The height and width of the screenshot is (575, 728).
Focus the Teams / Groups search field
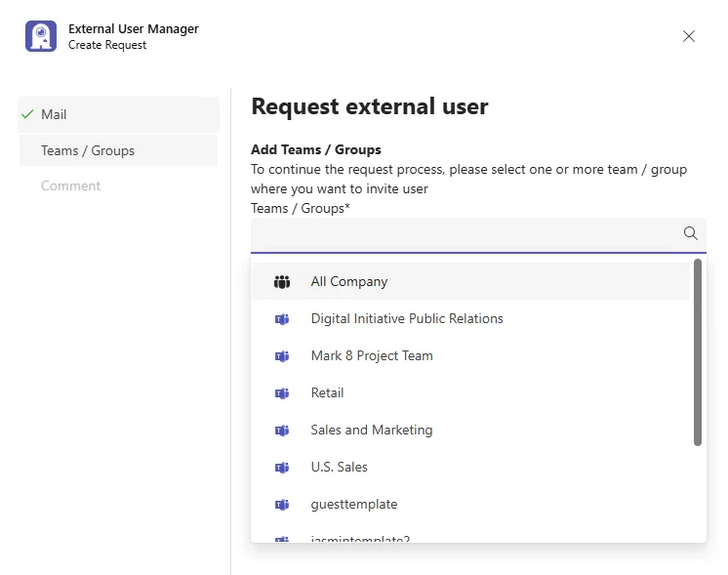point(478,235)
